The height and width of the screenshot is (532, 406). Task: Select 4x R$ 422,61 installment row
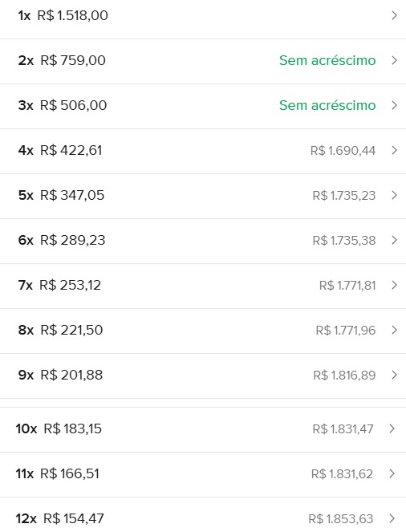pyautogui.click(x=203, y=151)
